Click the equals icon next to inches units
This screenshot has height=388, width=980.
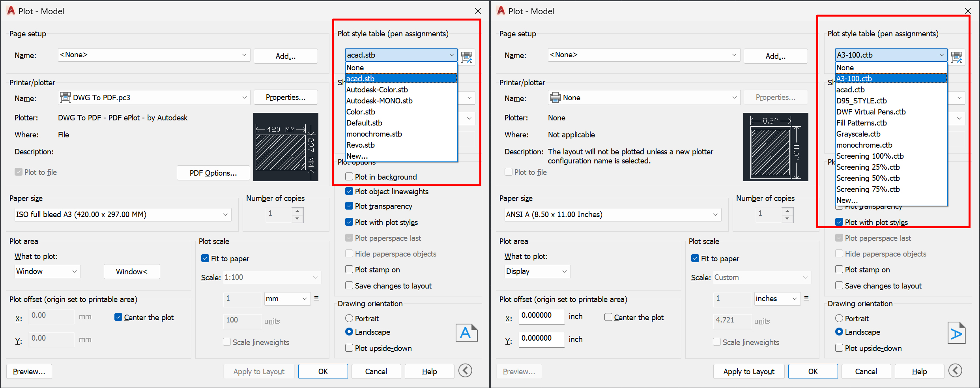(x=806, y=298)
